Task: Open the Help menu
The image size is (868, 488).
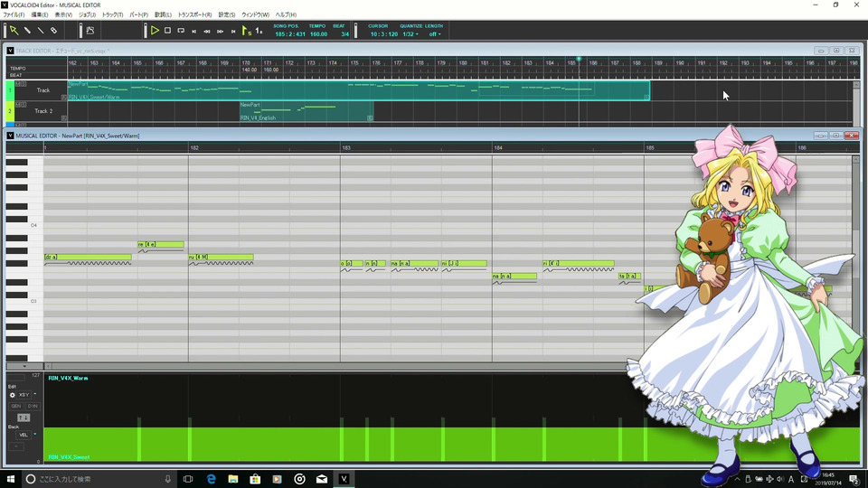Action: 286,15
